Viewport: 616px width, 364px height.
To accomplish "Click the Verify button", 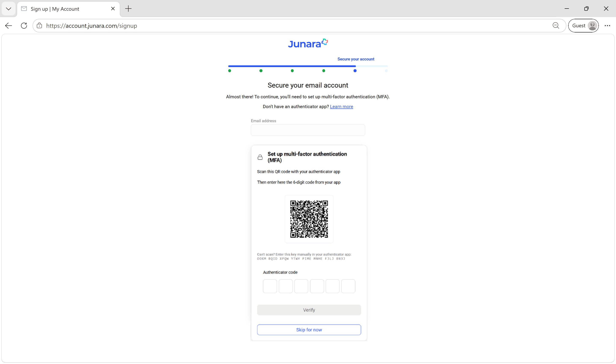I will (x=309, y=310).
